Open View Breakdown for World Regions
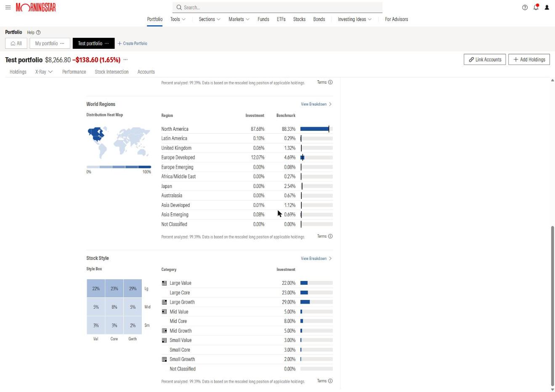This screenshot has height=392, width=555. coord(316,104)
